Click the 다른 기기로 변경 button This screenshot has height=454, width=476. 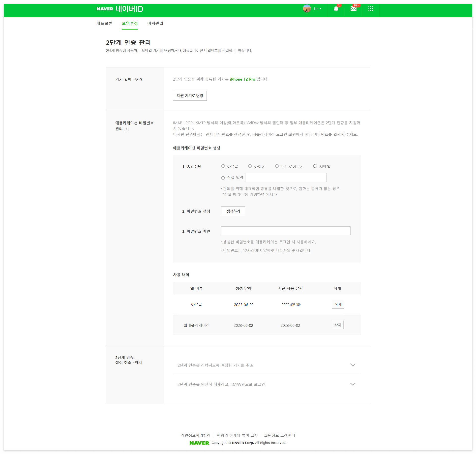[190, 96]
